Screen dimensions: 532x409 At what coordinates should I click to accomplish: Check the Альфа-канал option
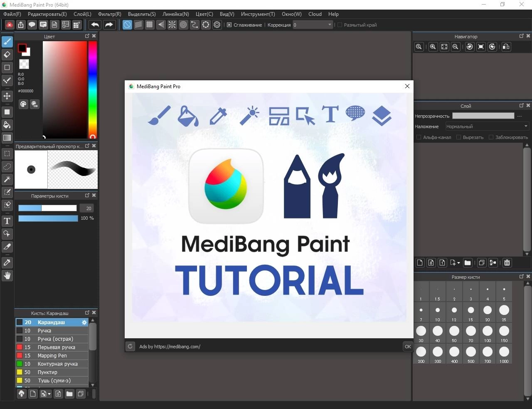(x=419, y=137)
